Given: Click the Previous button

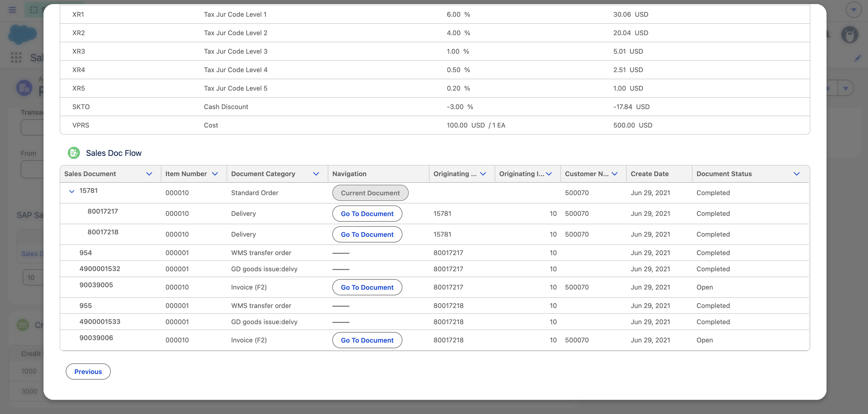Looking at the screenshot, I should (x=88, y=371).
